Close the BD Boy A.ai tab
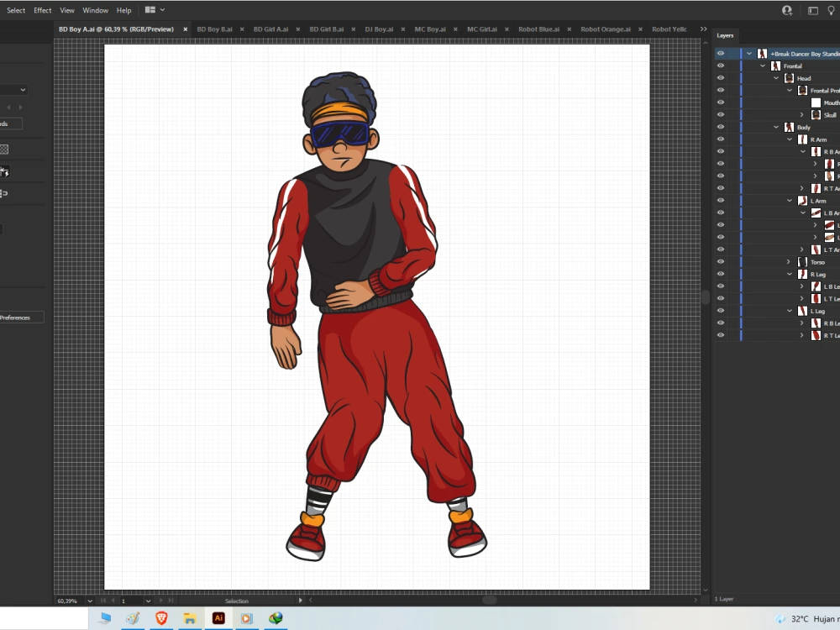Image resolution: width=840 pixels, height=630 pixels. pos(186,29)
